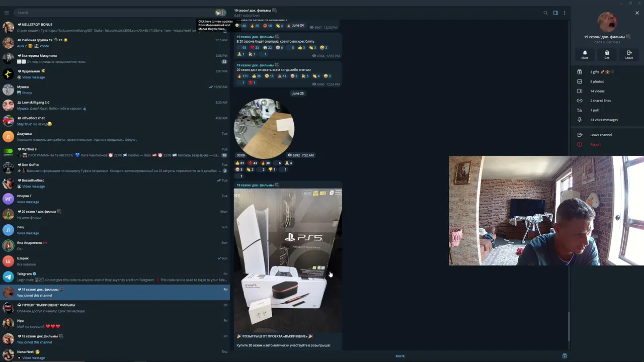This screenshot has width=644, height=362.
Task: Open the Рабочая группа 19 group chat
Action: coord(115,43)
